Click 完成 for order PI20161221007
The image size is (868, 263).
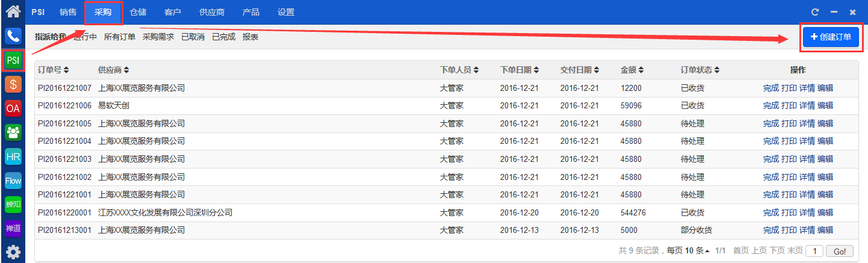pyautogui.click(x=771, y=88)
